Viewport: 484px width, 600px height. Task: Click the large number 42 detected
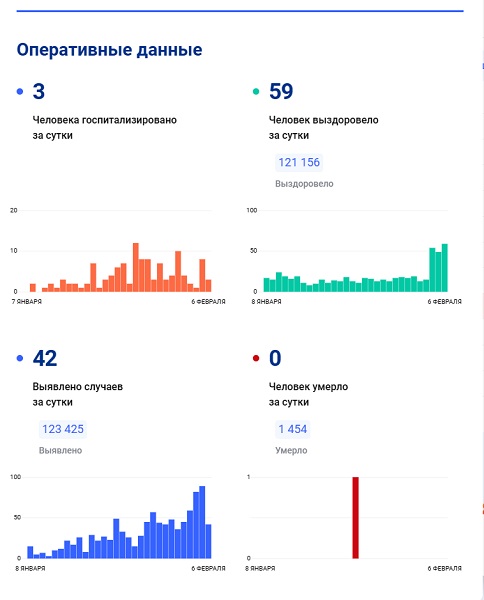coord(45,358)
